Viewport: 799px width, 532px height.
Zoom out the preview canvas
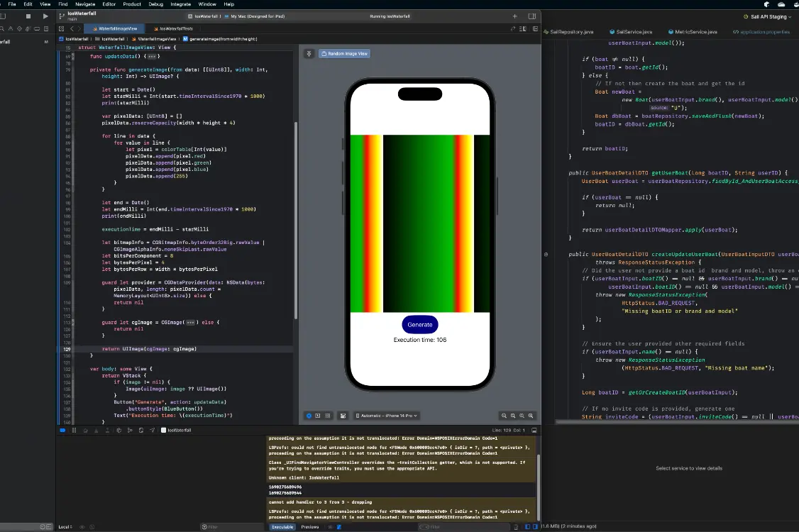coord(504,416)
